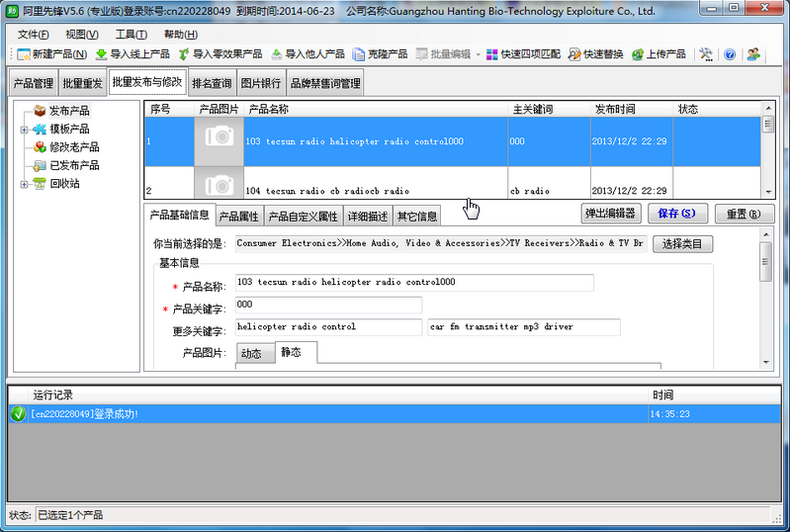Open the 批量编辑 dropdown arrow

point(478,54)
